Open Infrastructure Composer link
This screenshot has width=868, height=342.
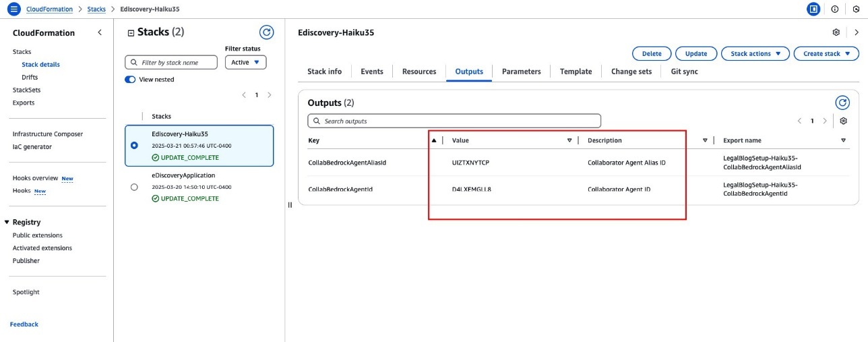coord(48,134)
